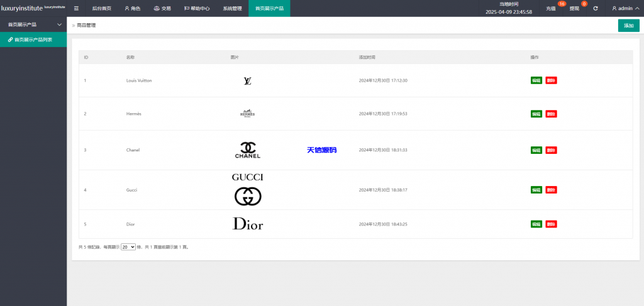Click the ID column header
The height and width of the screenshot is (306, 644).
(86, 57)
